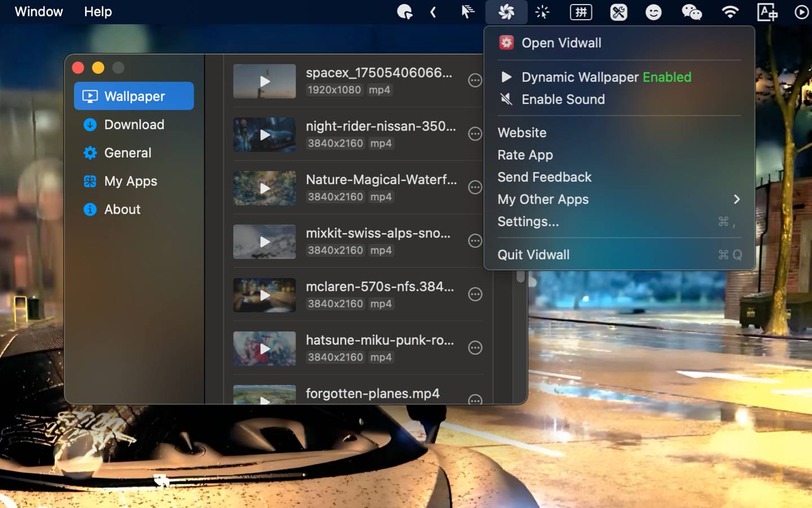Click Rate App in the menu

(525, 155)
